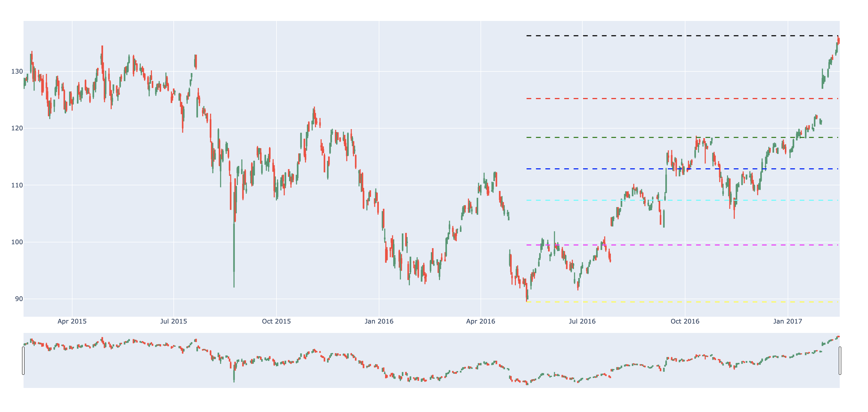Click the 90 y-axis tick label
Viewport: 868px width, 412px height.
[x=19, y=299]
